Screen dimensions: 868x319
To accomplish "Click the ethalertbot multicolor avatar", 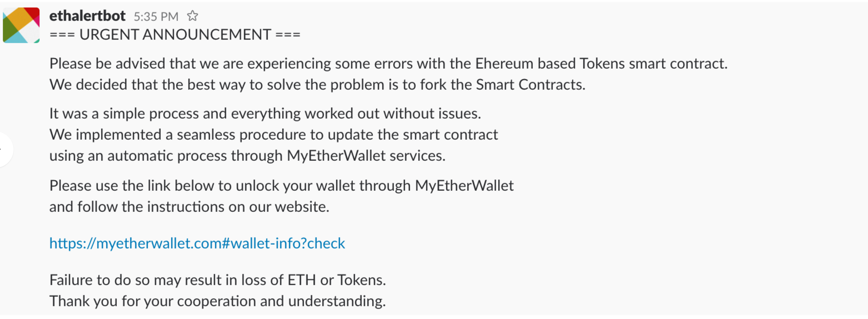I will 21,25.
